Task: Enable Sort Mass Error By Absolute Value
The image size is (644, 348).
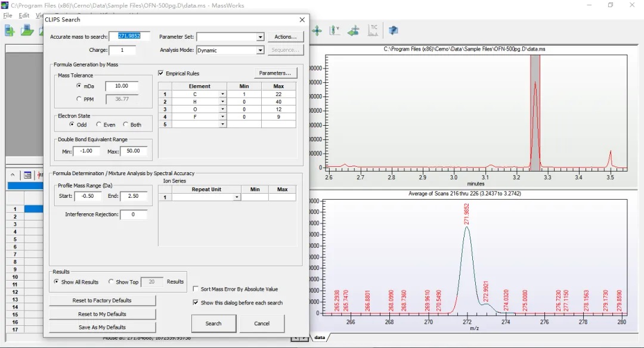Action: [196, 289]
